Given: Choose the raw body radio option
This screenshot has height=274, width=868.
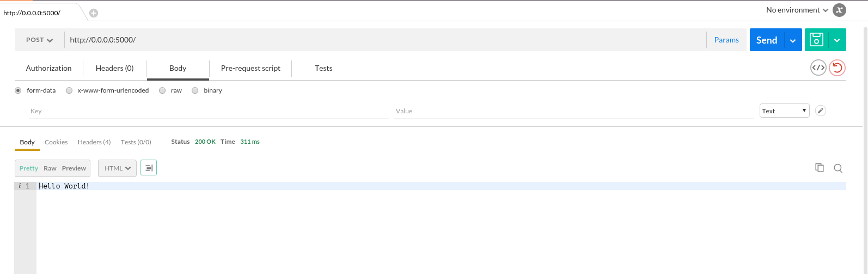Looking at the screenshot, I should coord(162,90).
